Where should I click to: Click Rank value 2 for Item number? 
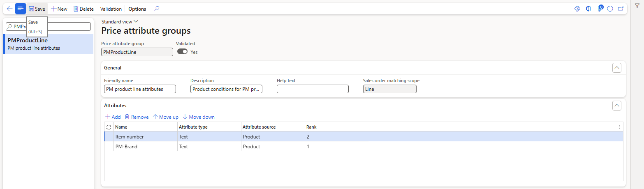point(336,136)
